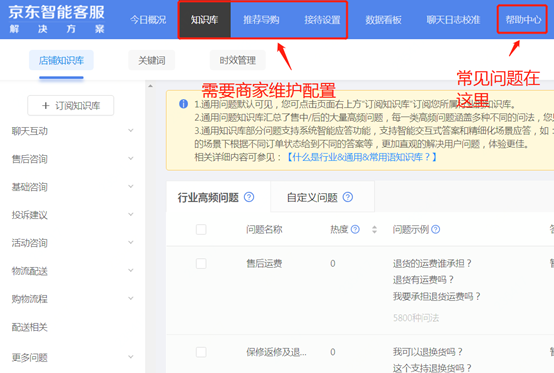Click the plus icon on 订阅知识库
554x373 pixels.
[45, 106]
